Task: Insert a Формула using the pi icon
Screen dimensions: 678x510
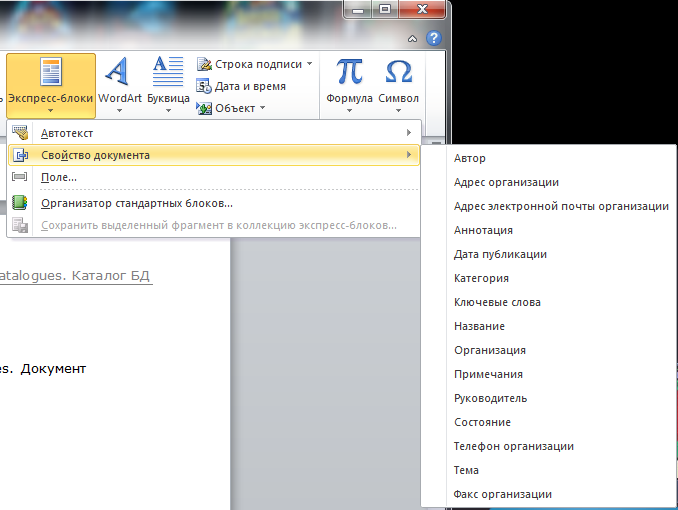Action: click(349, 73)
